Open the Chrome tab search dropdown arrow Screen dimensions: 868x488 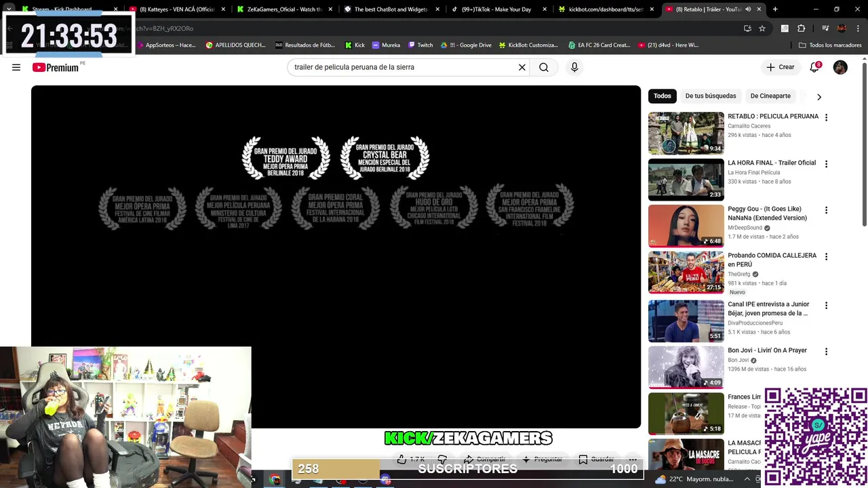tap(9, 9)
